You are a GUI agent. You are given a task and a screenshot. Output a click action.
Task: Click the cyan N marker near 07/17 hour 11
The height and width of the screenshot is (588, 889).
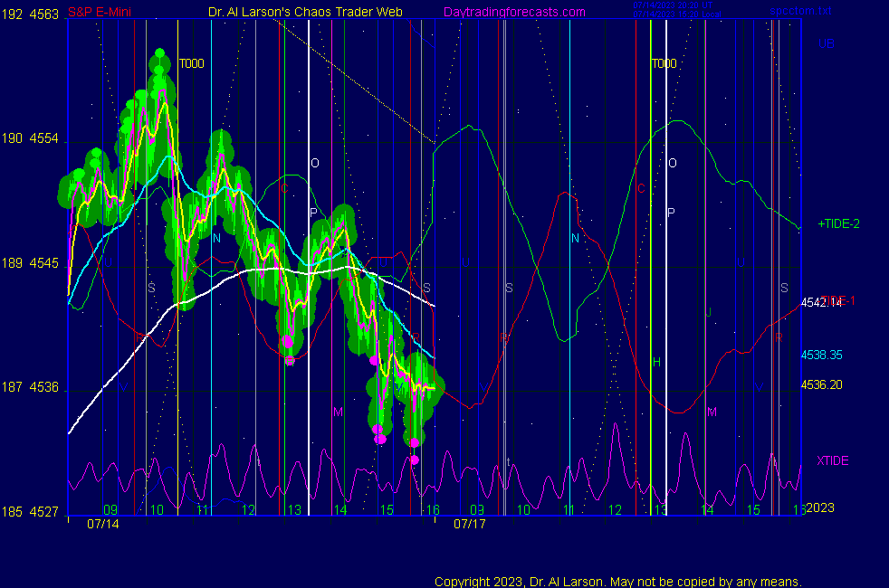tap(575, 238)
